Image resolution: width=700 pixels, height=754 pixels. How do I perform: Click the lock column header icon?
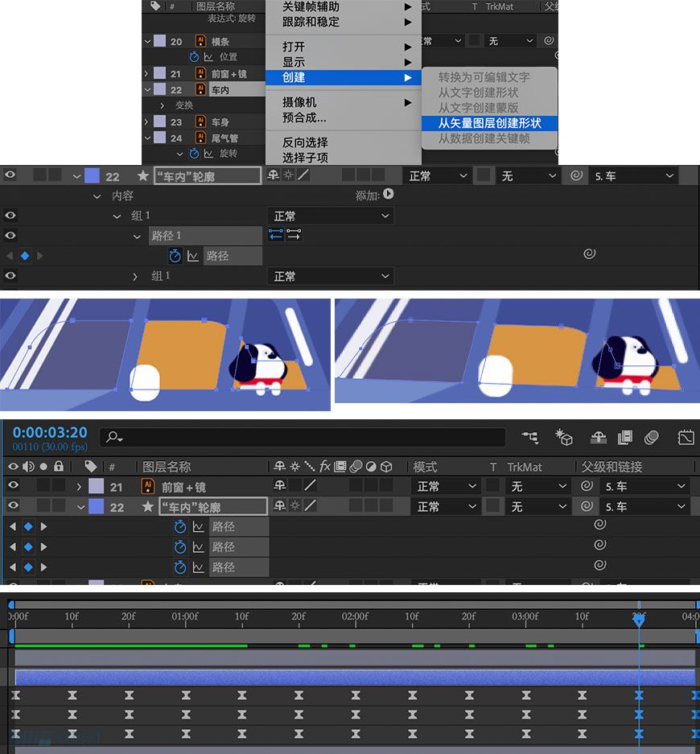(59, 466)
